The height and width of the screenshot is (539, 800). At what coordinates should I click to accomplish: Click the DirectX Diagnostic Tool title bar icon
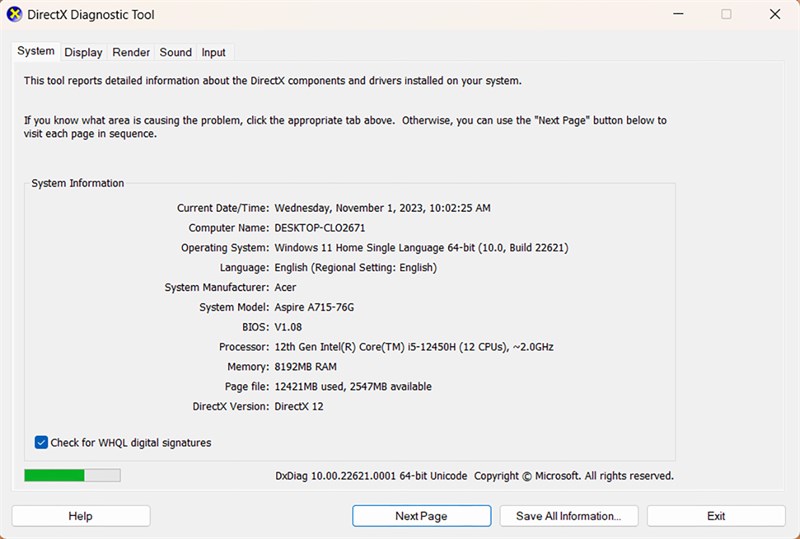click(x=16, y=15)
